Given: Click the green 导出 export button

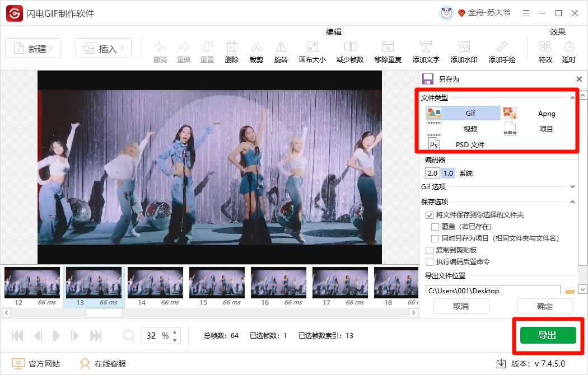Looking at the screenshot, I should click(x=548, y=335).
